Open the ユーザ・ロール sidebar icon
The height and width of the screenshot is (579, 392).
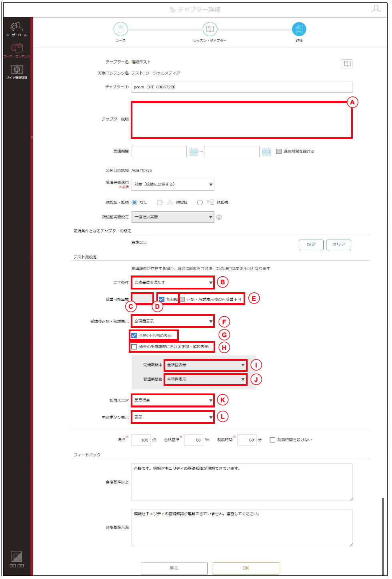pyautogui.click(x=16, y=27)
